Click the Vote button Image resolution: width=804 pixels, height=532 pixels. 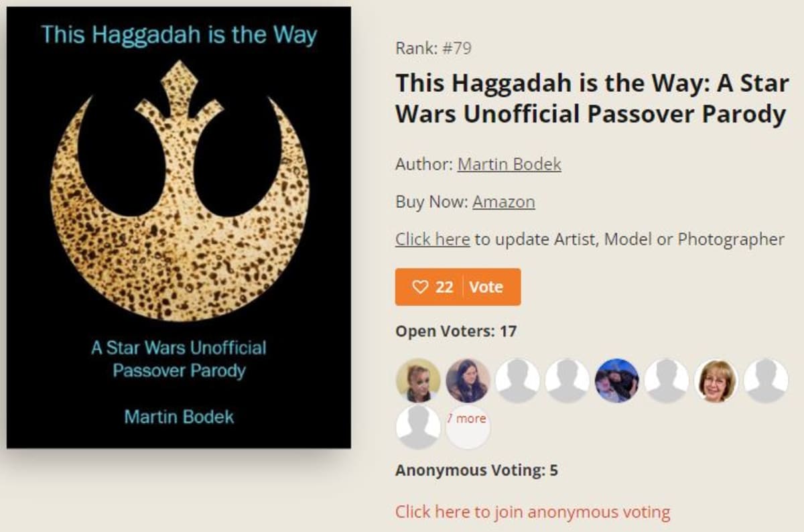coord(486,287)
